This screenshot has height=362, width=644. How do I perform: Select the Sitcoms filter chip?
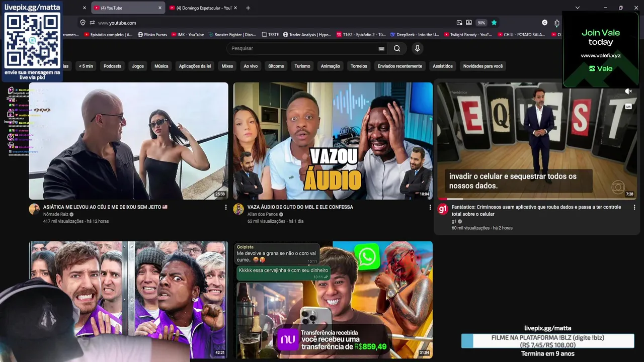pyautogui.click(x=276, y=66)
